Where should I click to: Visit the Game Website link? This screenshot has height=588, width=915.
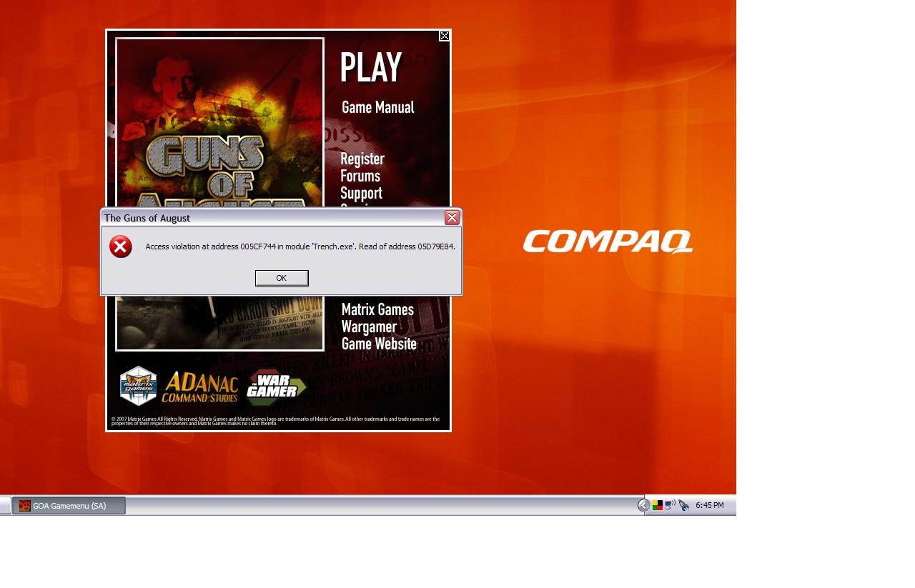379,344
